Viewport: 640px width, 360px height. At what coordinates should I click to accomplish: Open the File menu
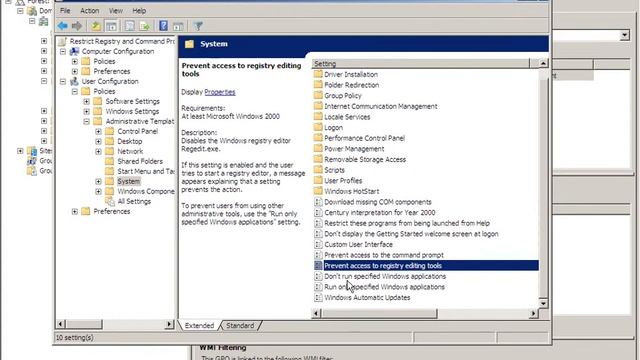click(65, 11)
